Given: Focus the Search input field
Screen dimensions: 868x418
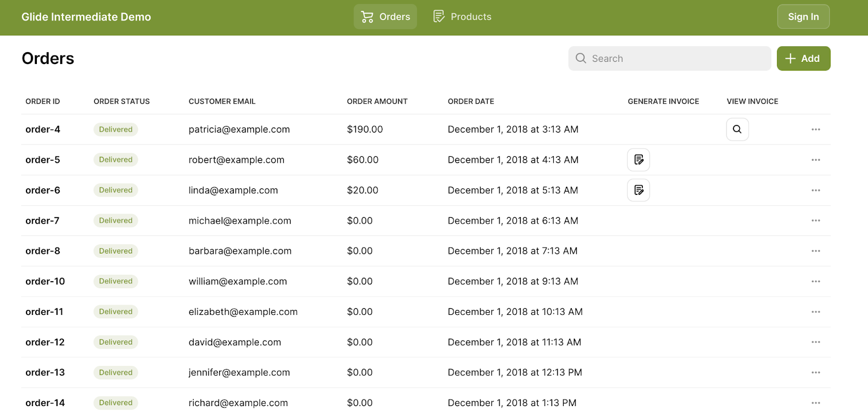Looking at the screenshot, I should [x=669, y=59].
